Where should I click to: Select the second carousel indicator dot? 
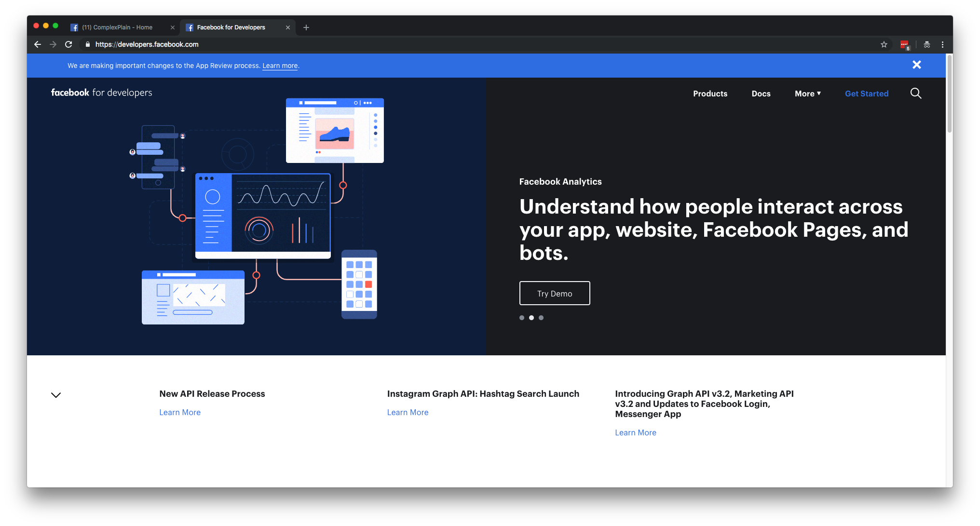(x=531, y=318)
